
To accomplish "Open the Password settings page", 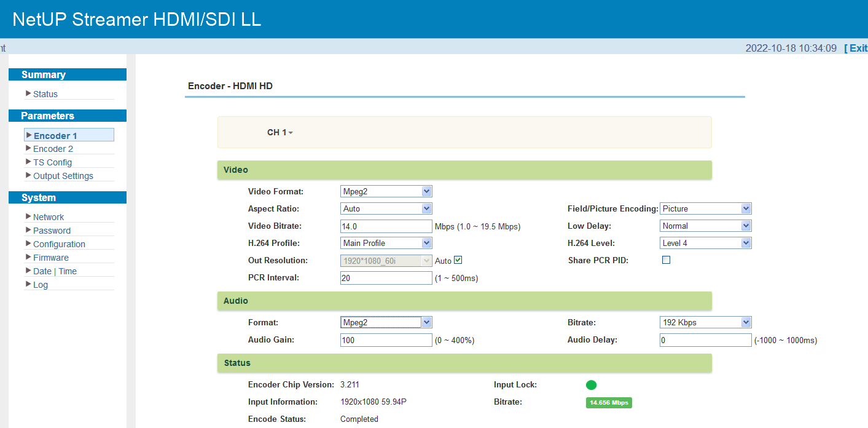I will (52, 231).
